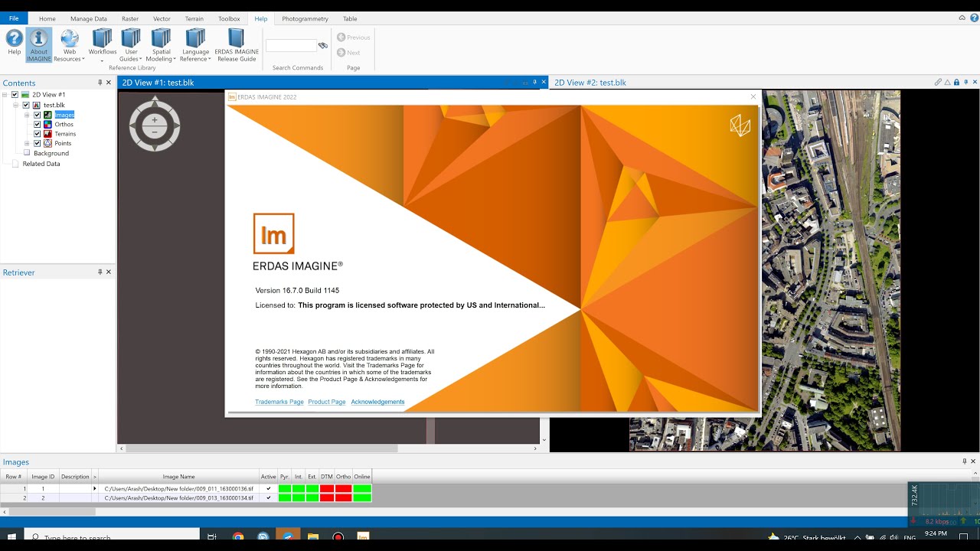Click the test.blk block file icon

[x=36, y=105]
